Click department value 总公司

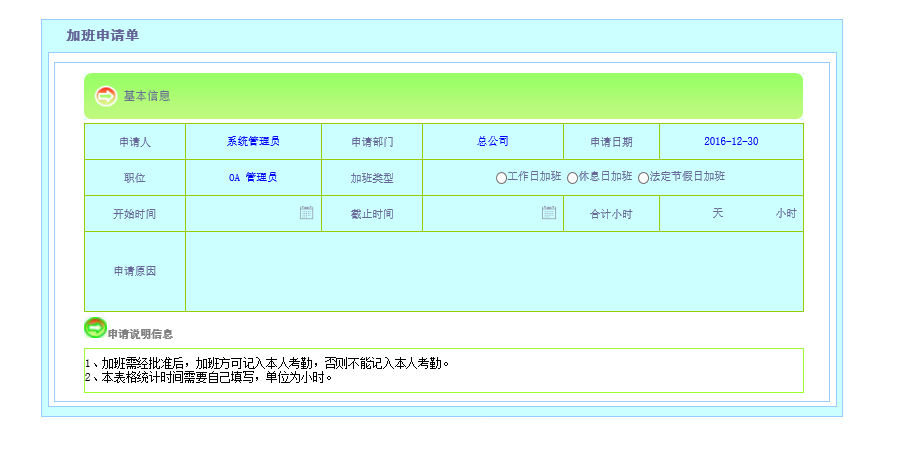493,141
